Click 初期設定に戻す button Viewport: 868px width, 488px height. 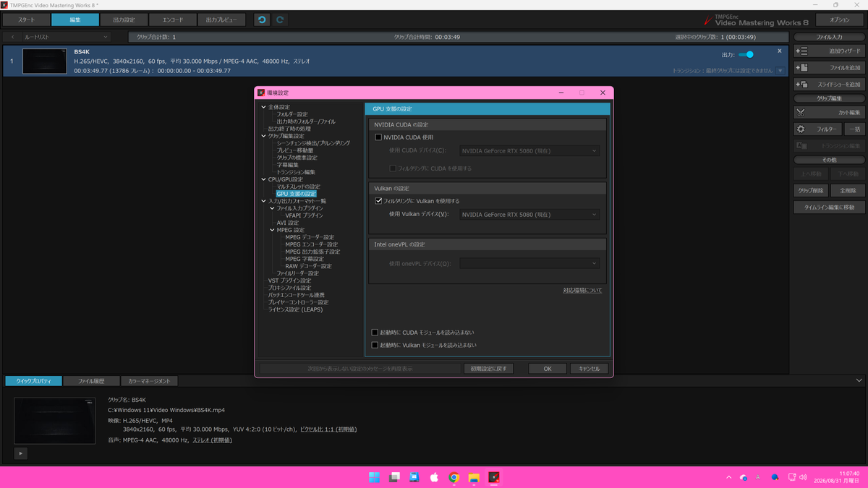tap(489, 369)
